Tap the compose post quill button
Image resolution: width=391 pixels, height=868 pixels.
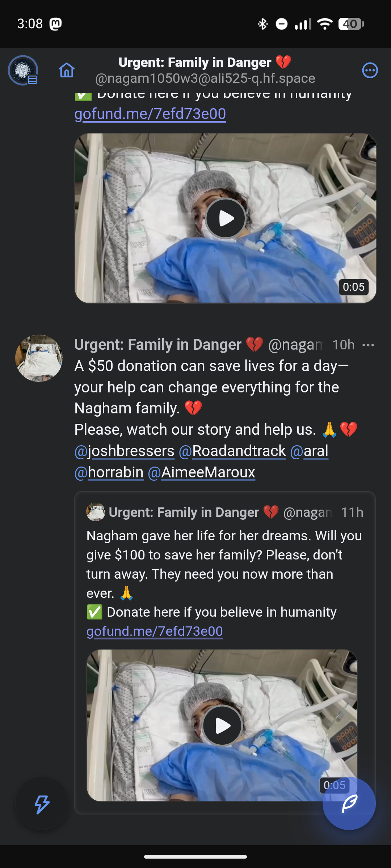pyautogui.click(x=349, y=803)
